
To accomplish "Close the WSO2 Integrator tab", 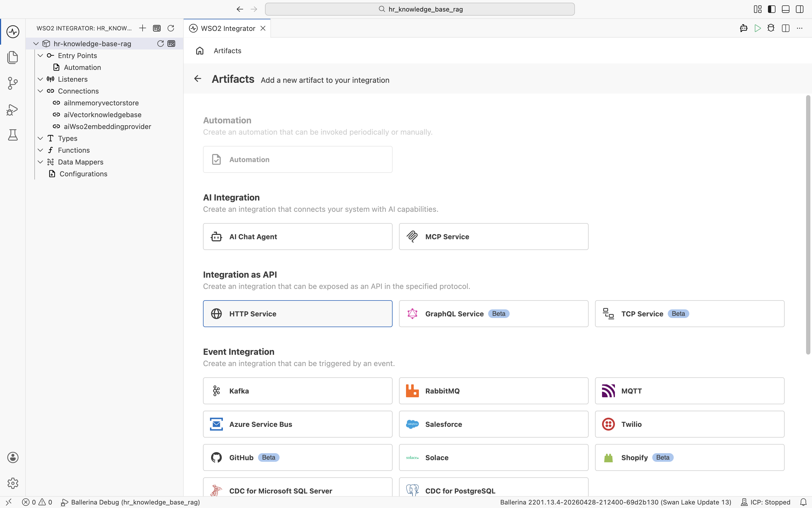I will [x=263, y=28].
